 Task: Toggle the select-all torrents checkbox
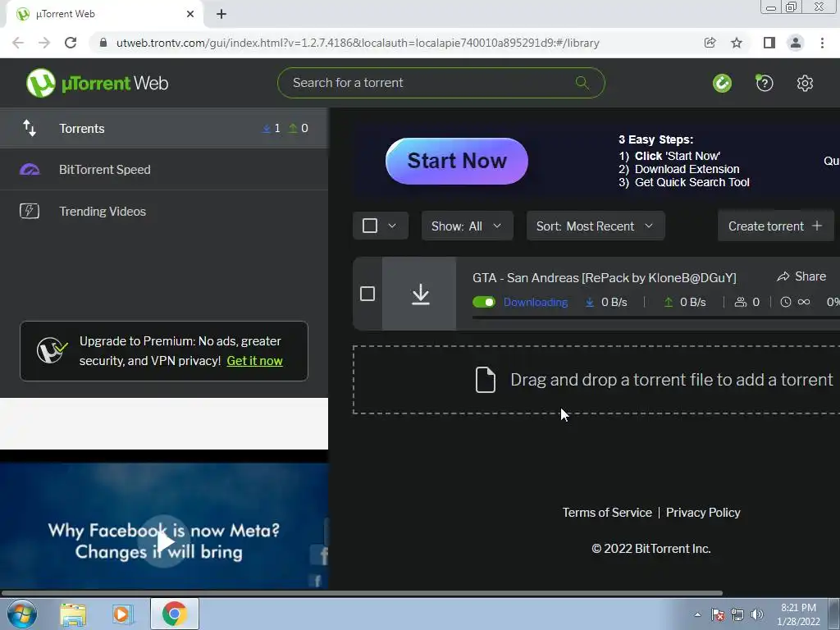(x=370, y=226)
